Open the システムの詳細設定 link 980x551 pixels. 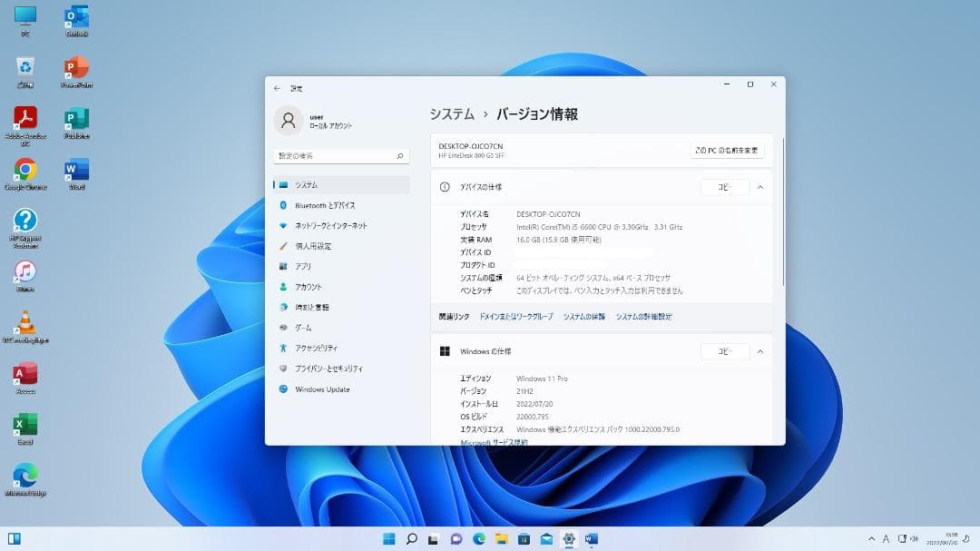[x=646, y=317]
